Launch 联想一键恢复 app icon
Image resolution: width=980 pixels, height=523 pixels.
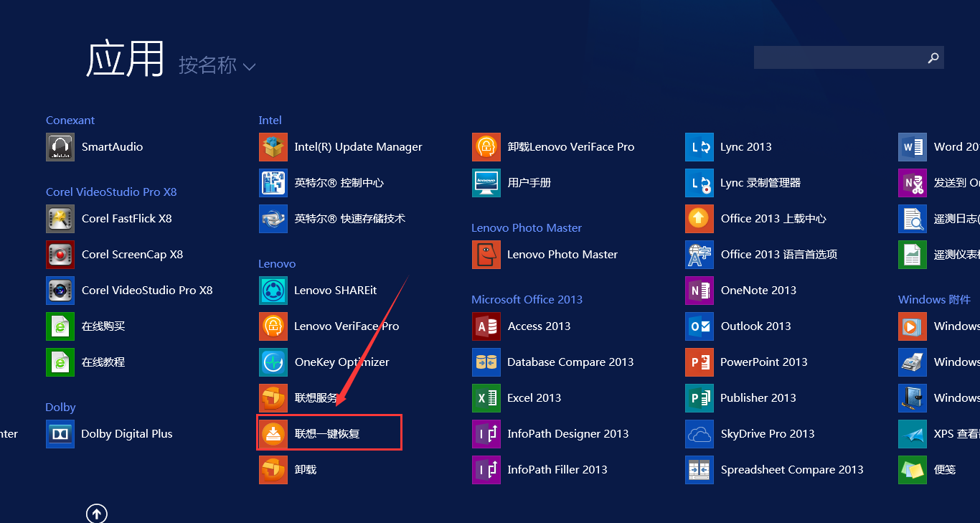(x=273, y=434)
